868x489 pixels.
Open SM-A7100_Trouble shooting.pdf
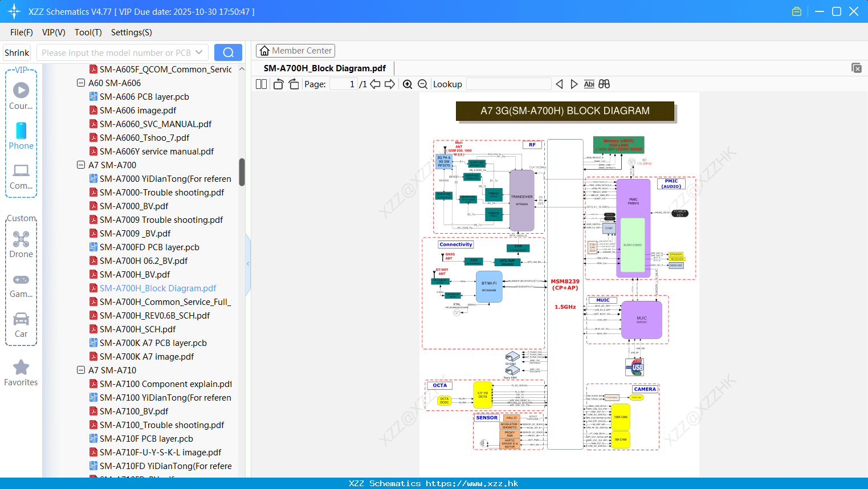(162, 425)
